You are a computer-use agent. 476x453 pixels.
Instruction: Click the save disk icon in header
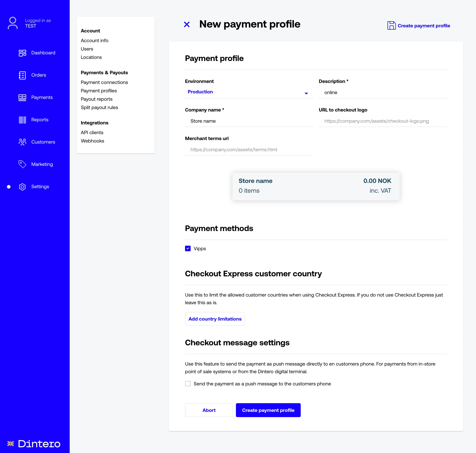point(391,25)
